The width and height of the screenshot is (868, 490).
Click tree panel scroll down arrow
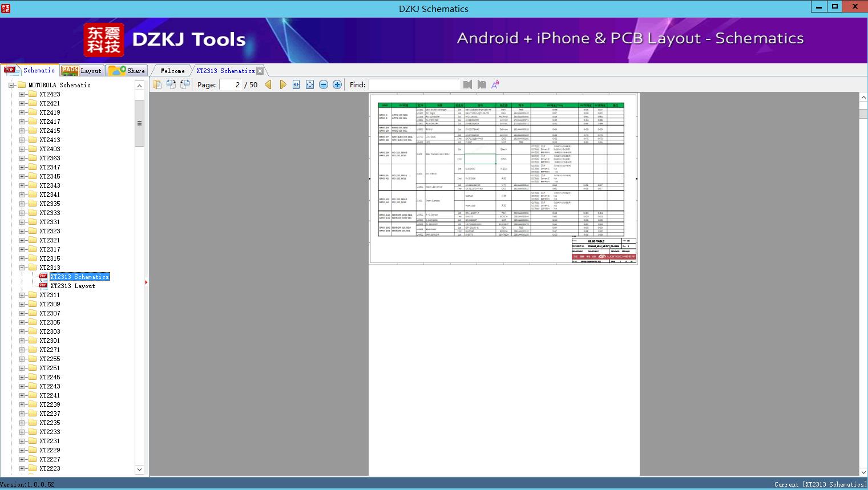(139, 469)
